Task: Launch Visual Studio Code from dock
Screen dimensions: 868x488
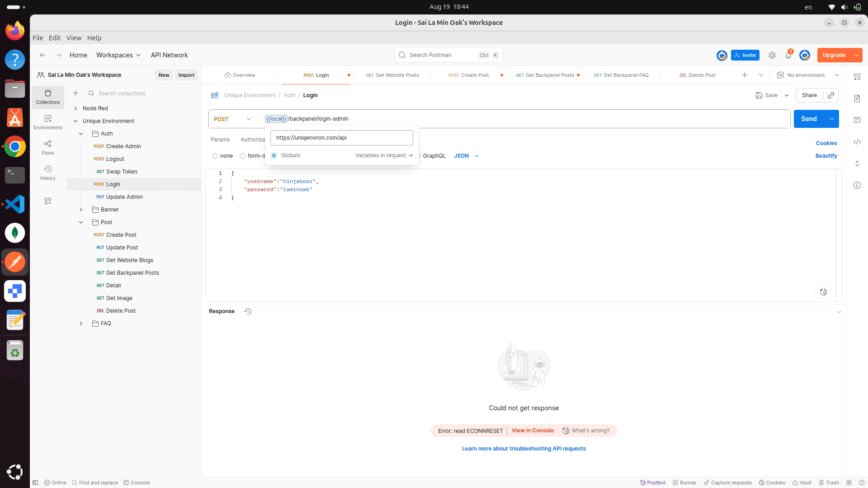Action: coord(15,204)
